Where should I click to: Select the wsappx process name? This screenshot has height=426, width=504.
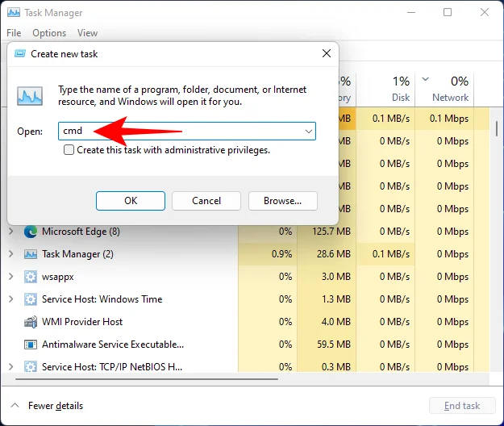pos(58,277)
